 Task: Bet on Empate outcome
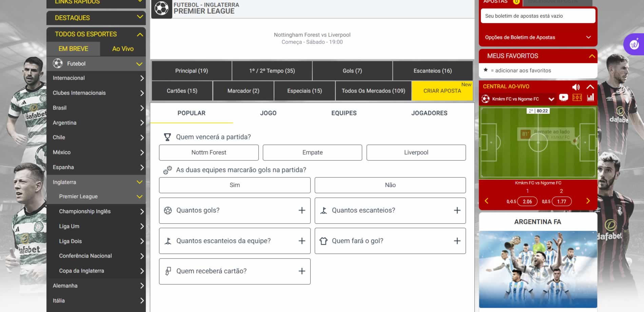312,152
